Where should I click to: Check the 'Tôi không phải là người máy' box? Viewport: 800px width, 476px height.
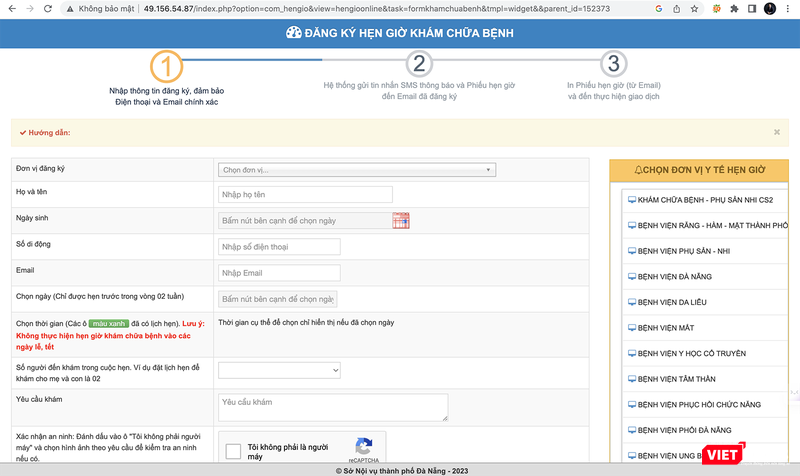tap(233, 451)
